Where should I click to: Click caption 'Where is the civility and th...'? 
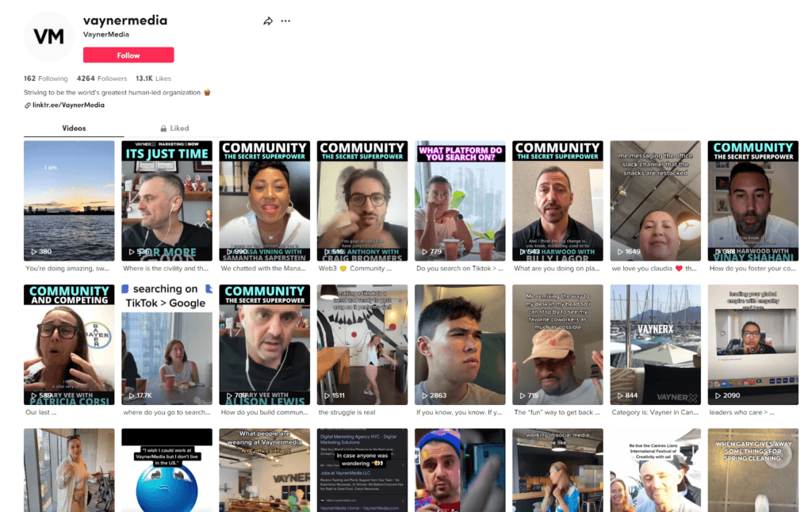pyautogui.click(x=166, y=269)
